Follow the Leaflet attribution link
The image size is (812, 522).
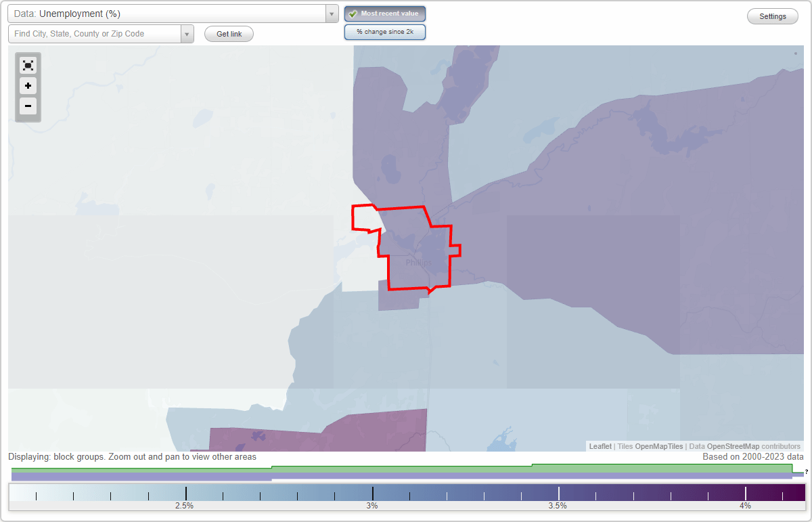[x=600, y=446]
